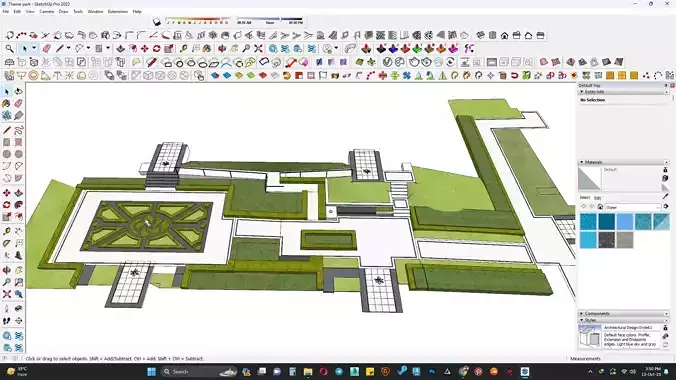Image resolution: width=676 pixels, height=380 pixels.
Task: Click the Details arrow beside the Water dropdown
Action: pos(666,207)
